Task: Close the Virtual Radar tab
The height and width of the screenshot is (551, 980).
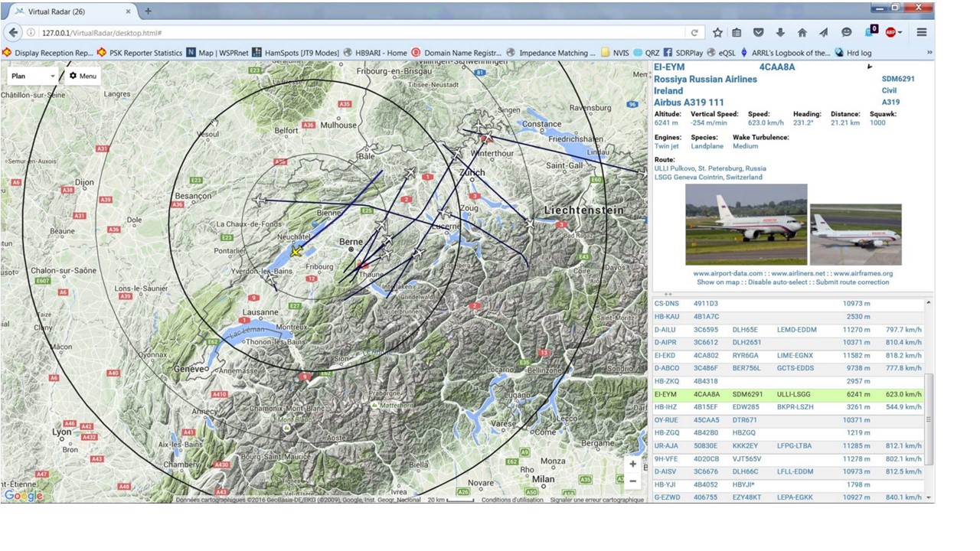Action: pos(126,11)
